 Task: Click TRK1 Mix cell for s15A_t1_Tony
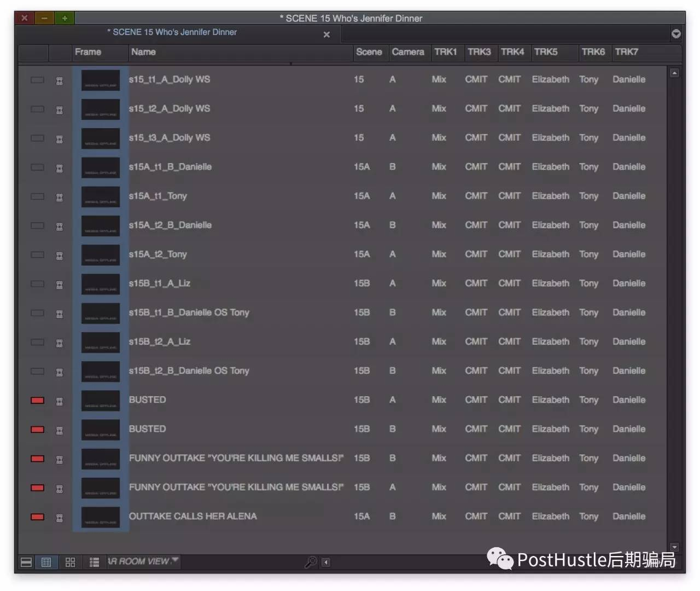coord(439,196)
